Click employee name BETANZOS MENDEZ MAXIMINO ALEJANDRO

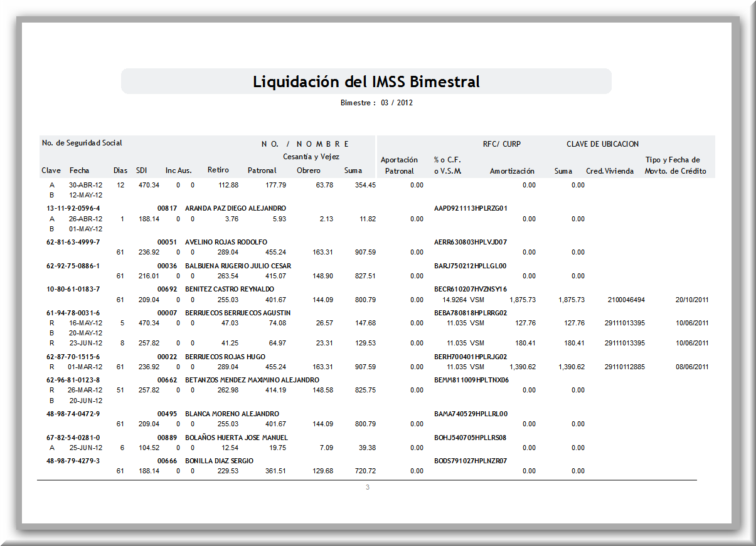(x=252, y=380)
